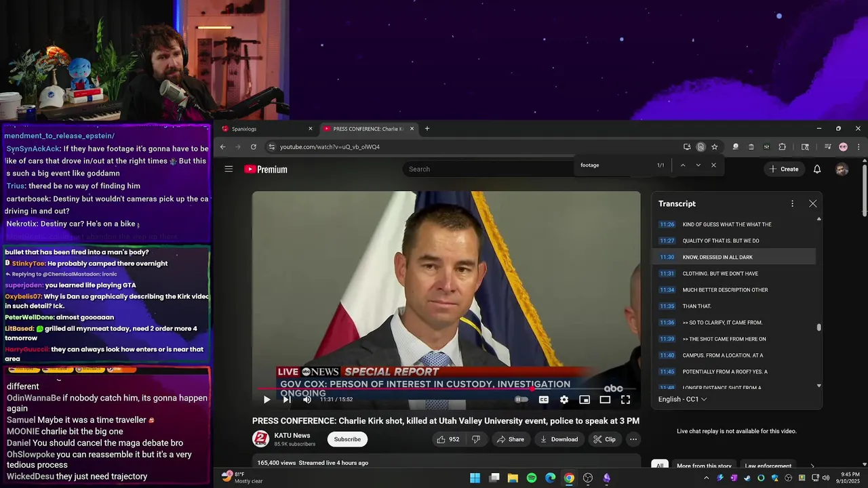Open Chrome media controls icon
The height and width of the screenshot is (488, 868).
(x=828, y=147)
